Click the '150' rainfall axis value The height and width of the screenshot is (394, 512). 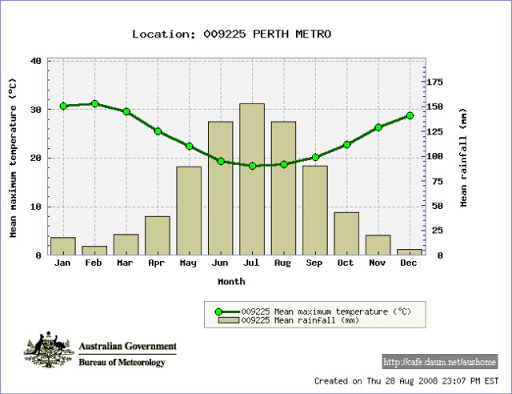click(435, 107)
